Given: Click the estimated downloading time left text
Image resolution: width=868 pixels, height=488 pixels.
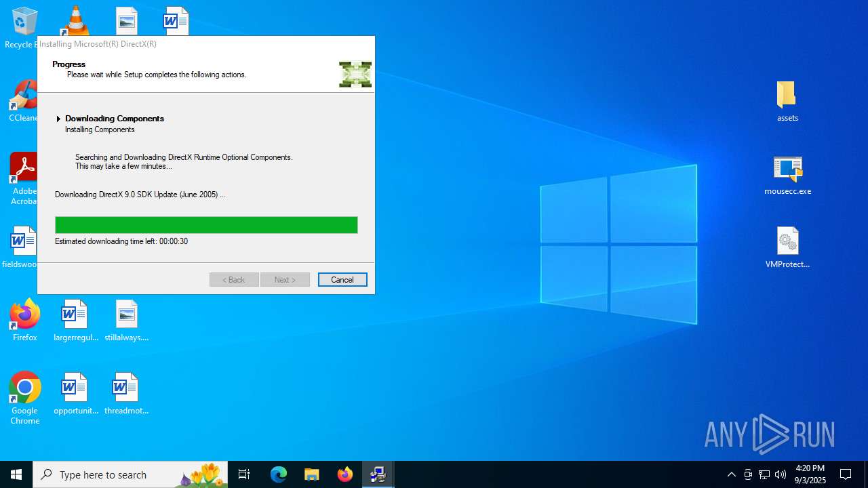Looking at the screenshot, I should 121,241.
